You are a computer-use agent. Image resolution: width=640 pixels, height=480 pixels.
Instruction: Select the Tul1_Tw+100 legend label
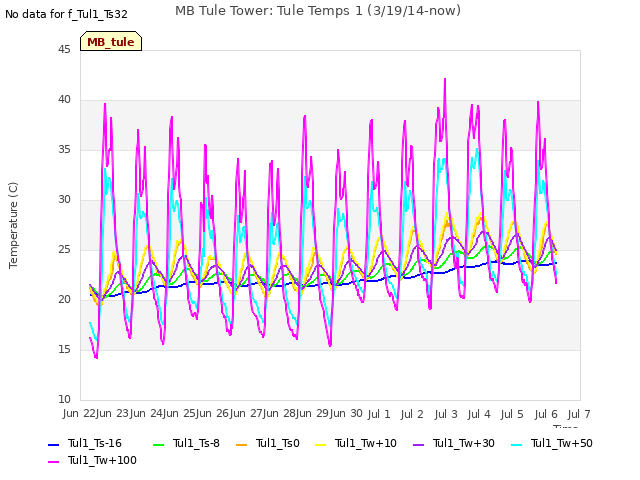pyautogui.click(x=102, y=461)
